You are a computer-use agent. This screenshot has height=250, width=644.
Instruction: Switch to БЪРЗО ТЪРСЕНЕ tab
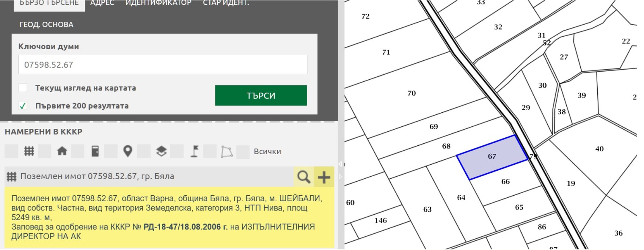coord(49,4)
